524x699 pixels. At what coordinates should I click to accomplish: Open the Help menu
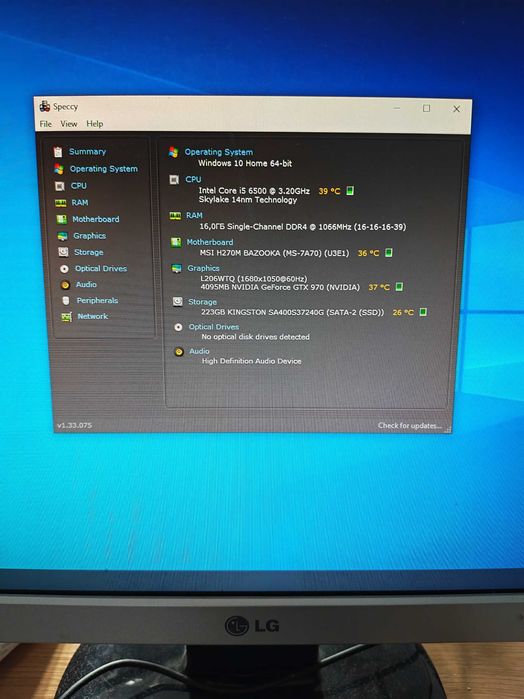95,124
